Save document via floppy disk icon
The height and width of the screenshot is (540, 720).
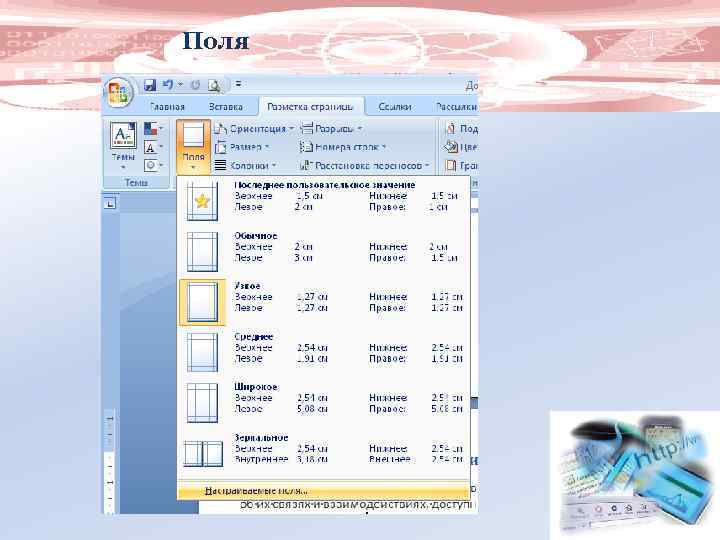pos(150,85)
